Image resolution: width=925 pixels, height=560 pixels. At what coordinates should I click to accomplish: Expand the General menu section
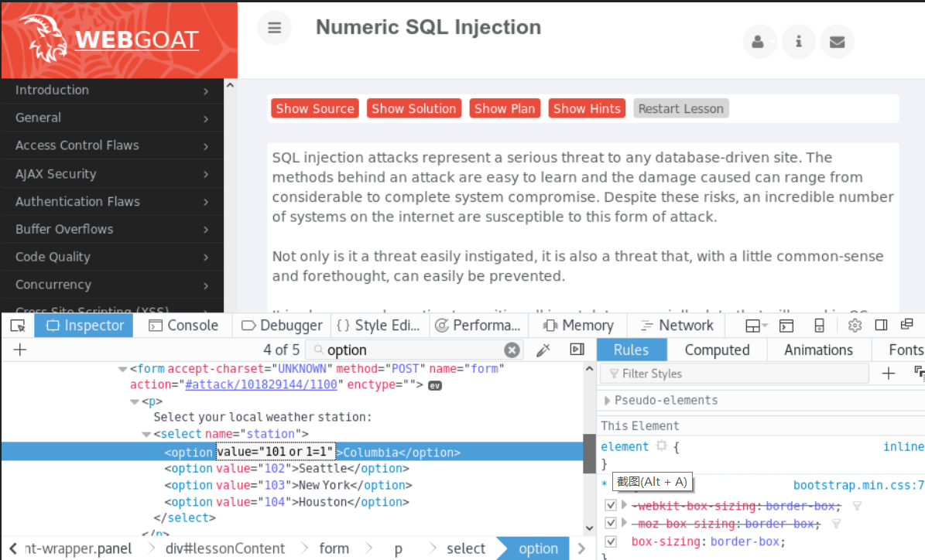point(112,118)
